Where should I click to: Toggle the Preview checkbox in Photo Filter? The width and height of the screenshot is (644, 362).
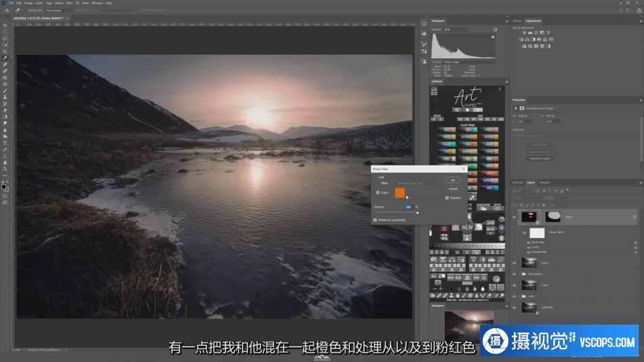click(447, 198)
